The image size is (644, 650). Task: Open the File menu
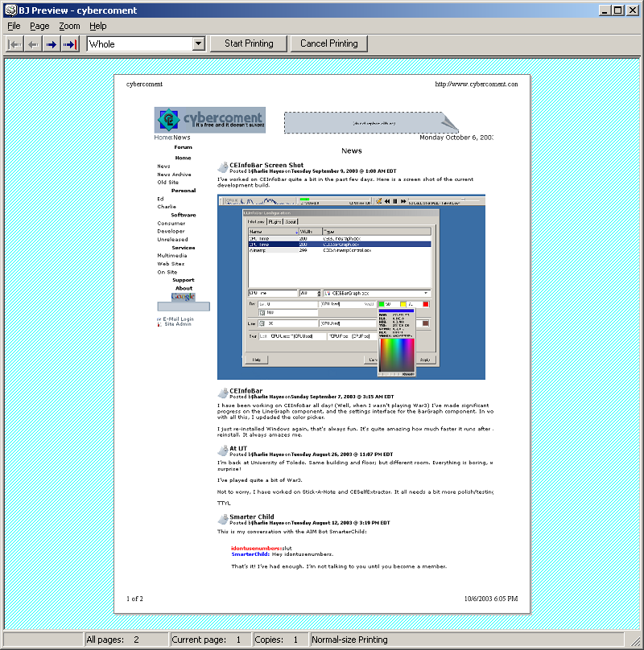tap(14, 26)
